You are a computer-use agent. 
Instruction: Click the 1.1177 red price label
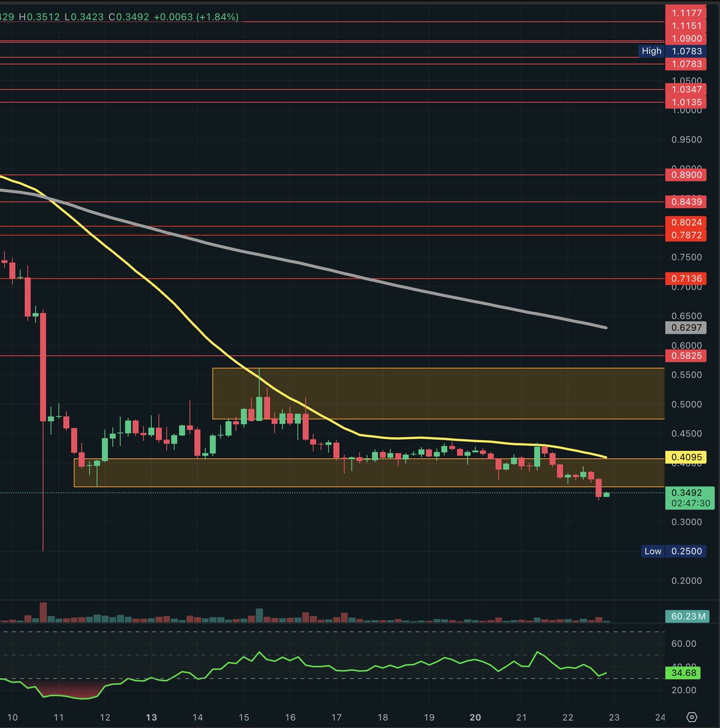click(686, 13)
